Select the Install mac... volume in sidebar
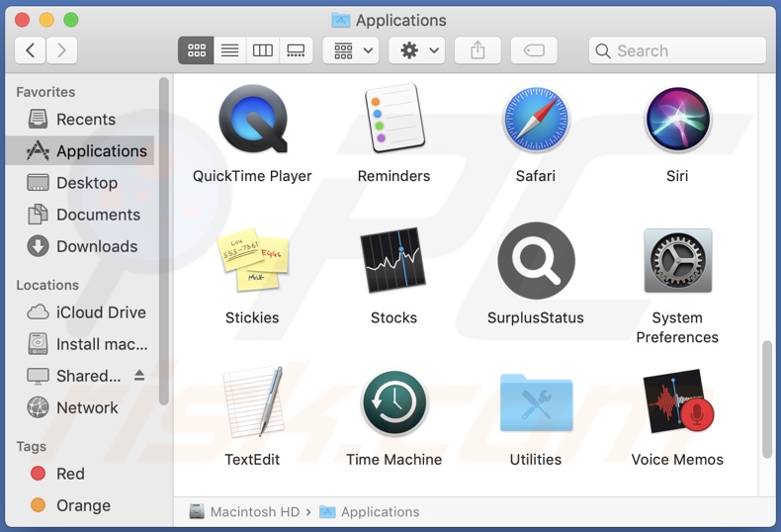 point(80,344)
